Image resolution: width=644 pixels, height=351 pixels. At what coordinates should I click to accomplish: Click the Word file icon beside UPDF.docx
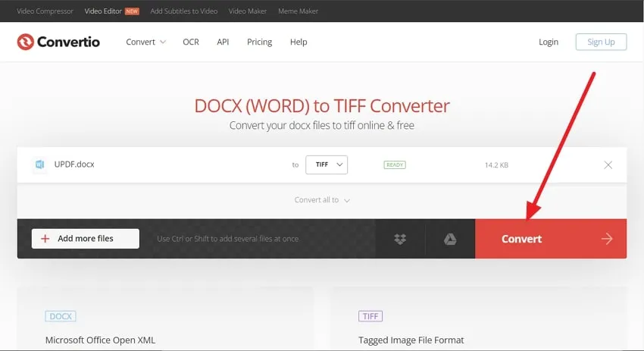39,165
